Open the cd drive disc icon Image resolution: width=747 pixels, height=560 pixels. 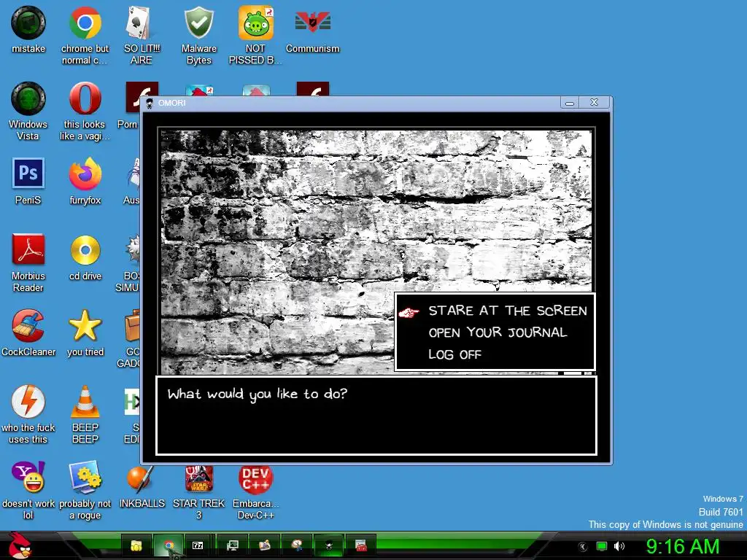click(85, 249)
